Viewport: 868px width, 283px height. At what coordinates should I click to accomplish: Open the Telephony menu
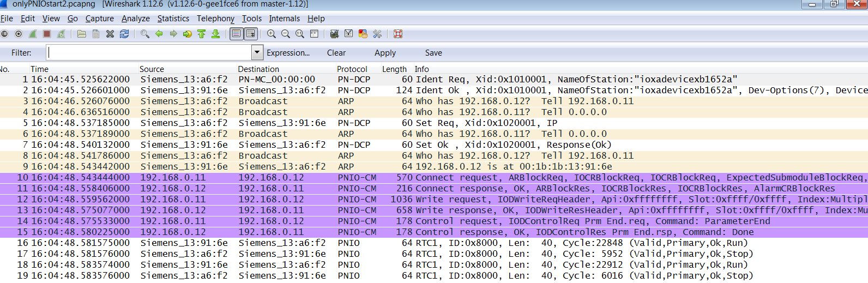[216, 19]
